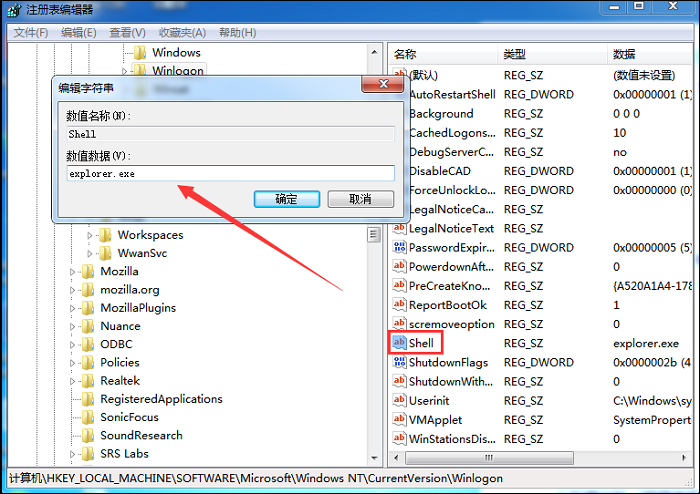The image size is (700, 494).
Task: Expand the WwanSvc tree node
Action: click(x=90, y=253)
